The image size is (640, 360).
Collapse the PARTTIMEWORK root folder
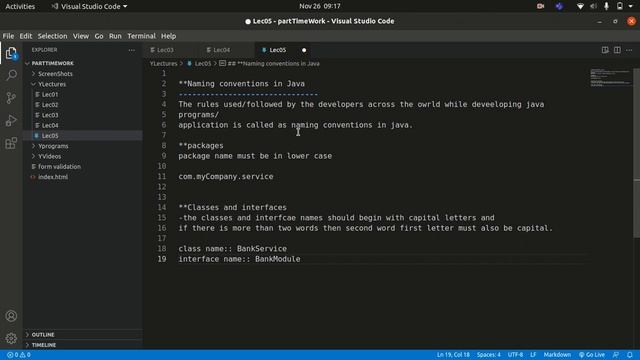click(52, 63)
